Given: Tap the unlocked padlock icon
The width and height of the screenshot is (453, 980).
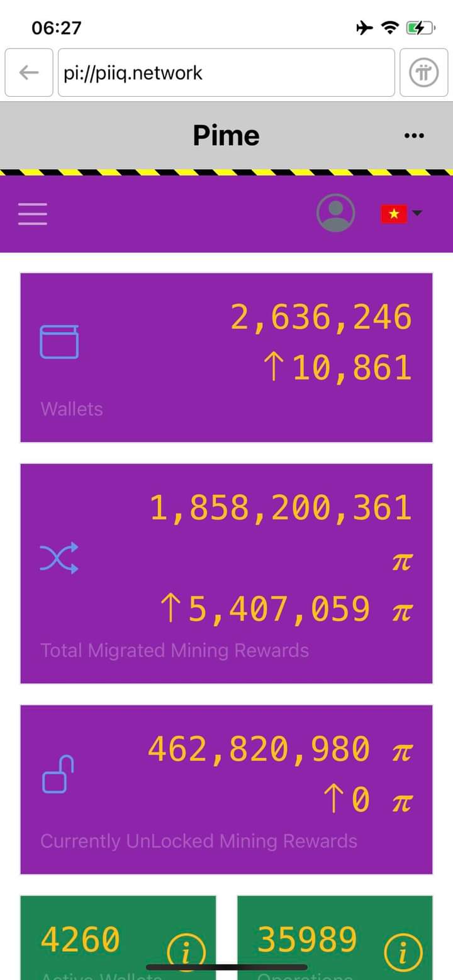Looking at the screenshot, I should click(x=58, y=774).
